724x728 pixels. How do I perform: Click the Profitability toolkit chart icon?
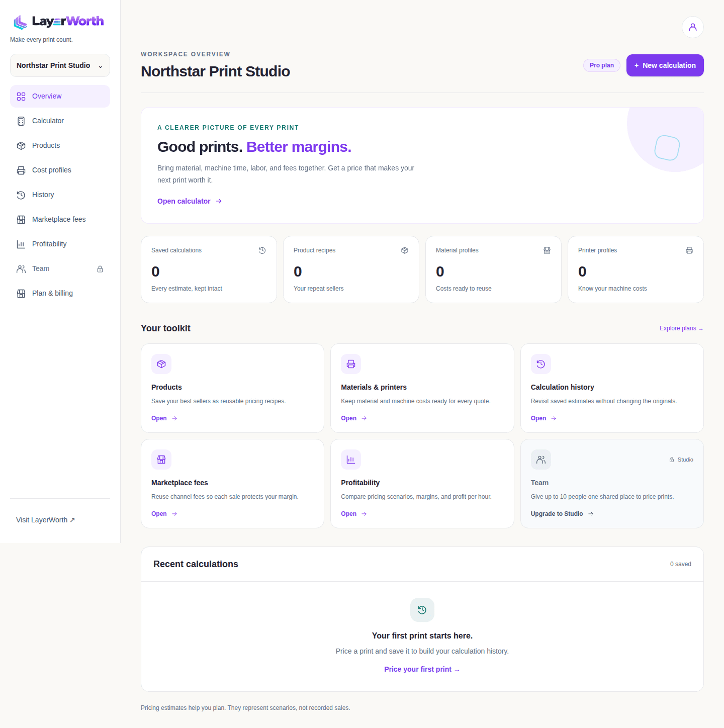pos(351,460)
